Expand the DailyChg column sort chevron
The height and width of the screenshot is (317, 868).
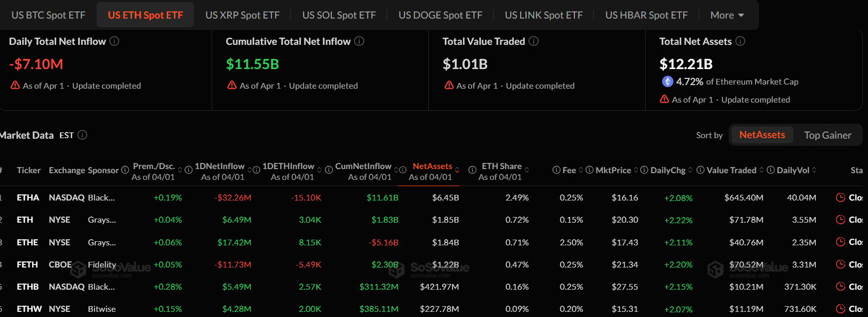(690, 170)
